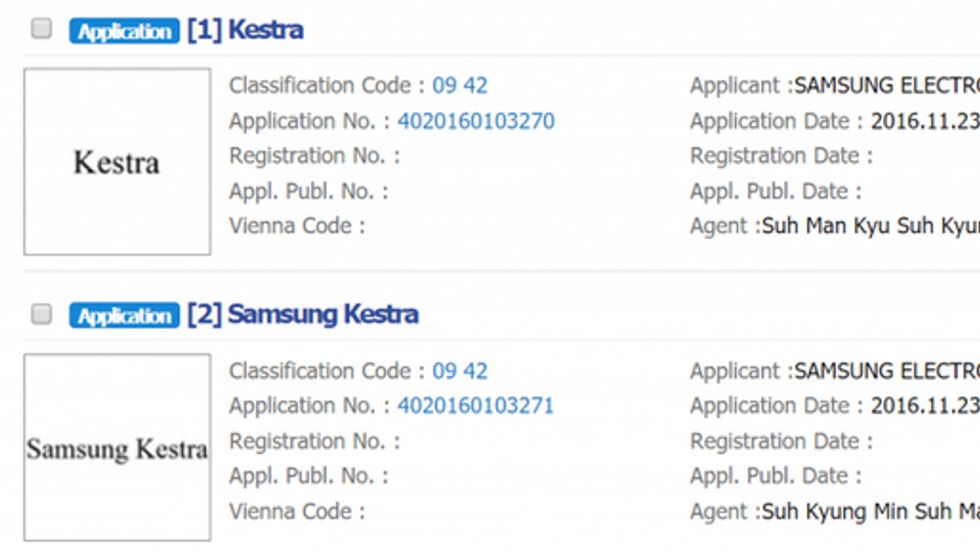Click the Application badge for Kestra entry
Viewport: 980px width, 551px height.
[x=124, y=31]
